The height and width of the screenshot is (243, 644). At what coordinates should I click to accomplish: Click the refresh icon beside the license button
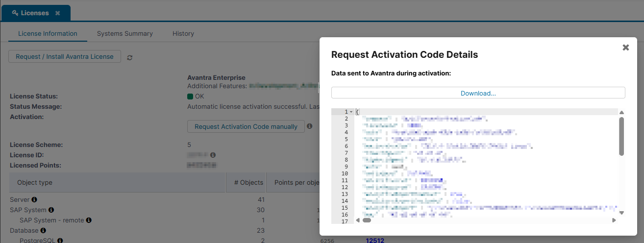pos(130,57)
